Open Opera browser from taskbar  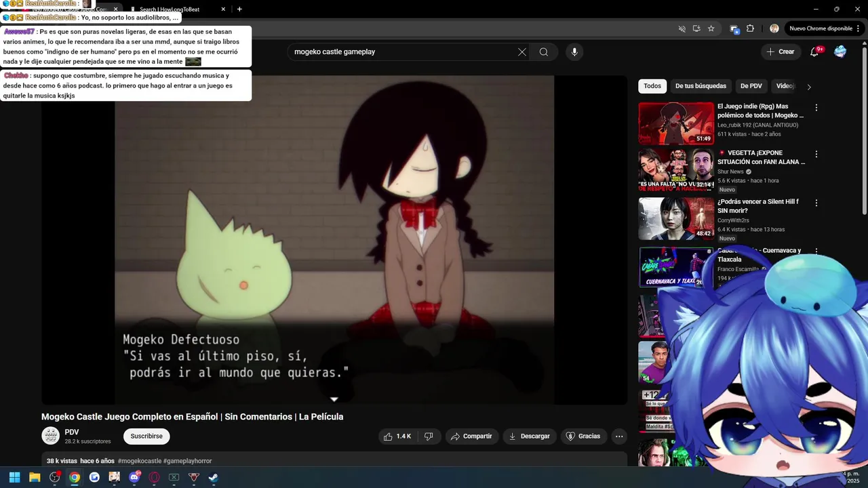point(154,477)
